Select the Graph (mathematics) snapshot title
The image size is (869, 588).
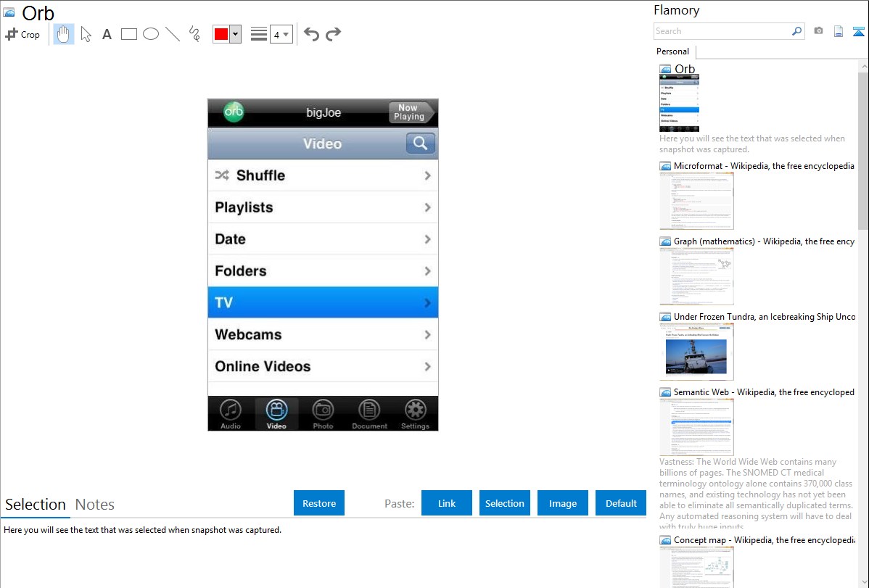[x=764, y=241]
